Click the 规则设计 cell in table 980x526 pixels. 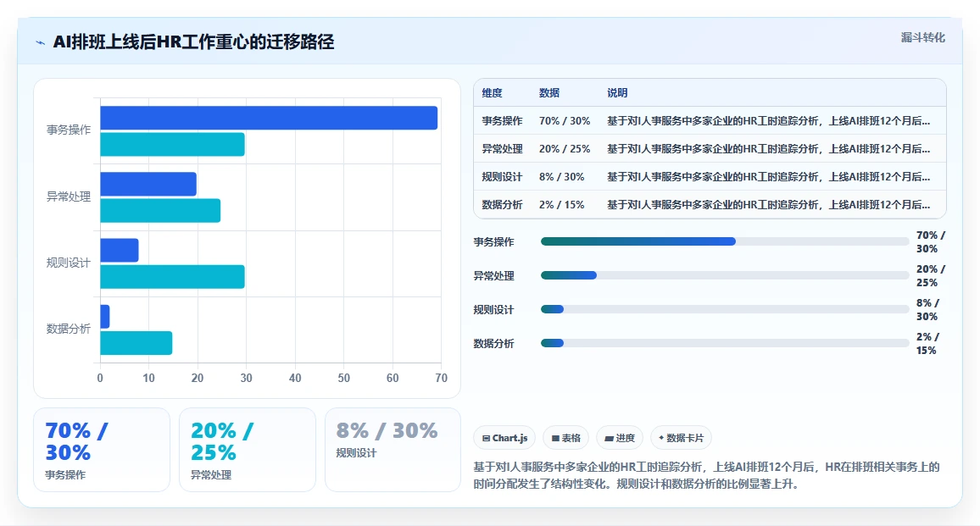[x=502, y=177]
